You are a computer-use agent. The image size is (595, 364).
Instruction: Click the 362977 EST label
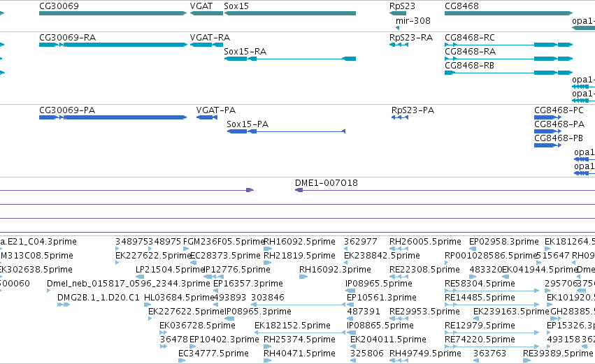(x=361, y=242)
